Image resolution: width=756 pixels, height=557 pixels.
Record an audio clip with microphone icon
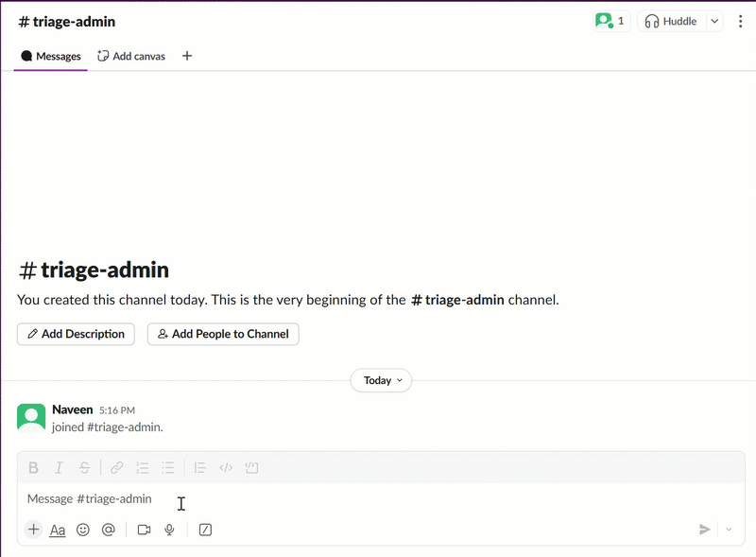[x=169, y=530]
